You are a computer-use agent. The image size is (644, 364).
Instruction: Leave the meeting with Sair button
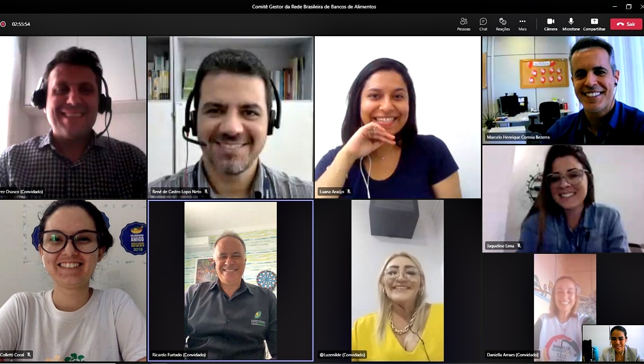[626, 24]
